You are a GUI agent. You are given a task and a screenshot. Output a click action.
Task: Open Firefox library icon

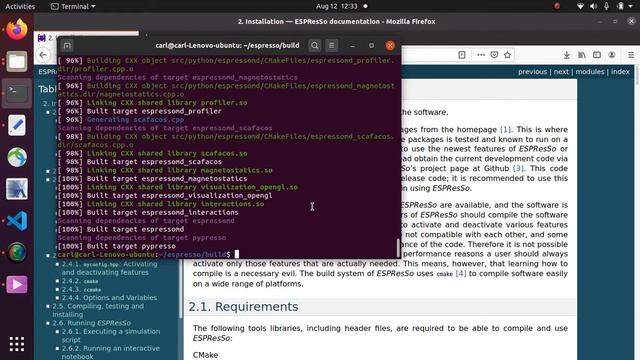coord(582,55)
